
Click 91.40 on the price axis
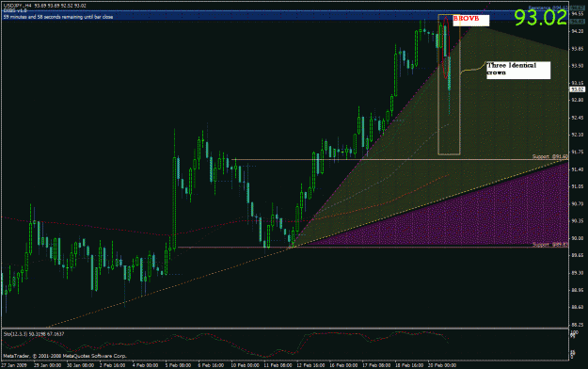577,169
